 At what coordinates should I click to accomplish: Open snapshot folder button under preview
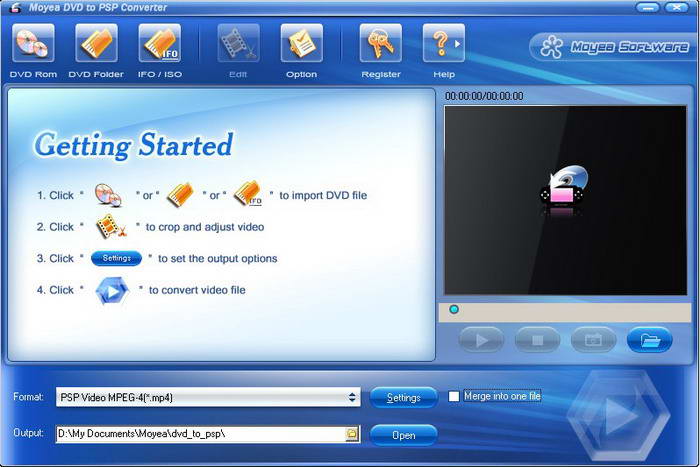650,340
